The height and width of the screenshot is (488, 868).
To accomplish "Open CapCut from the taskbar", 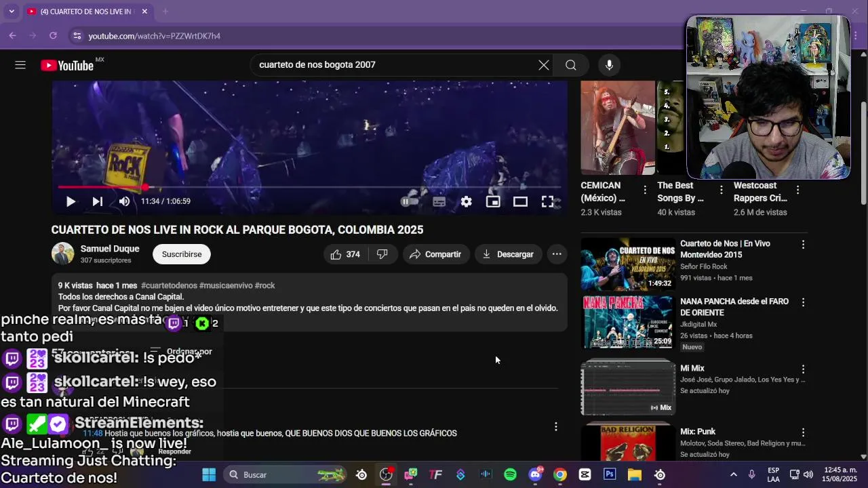I will coord(585,474).
